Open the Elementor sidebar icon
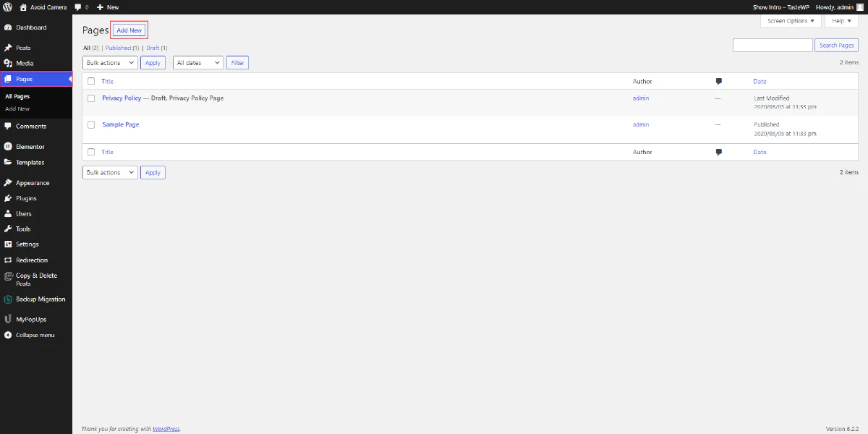868x434 pixels. 10,146
